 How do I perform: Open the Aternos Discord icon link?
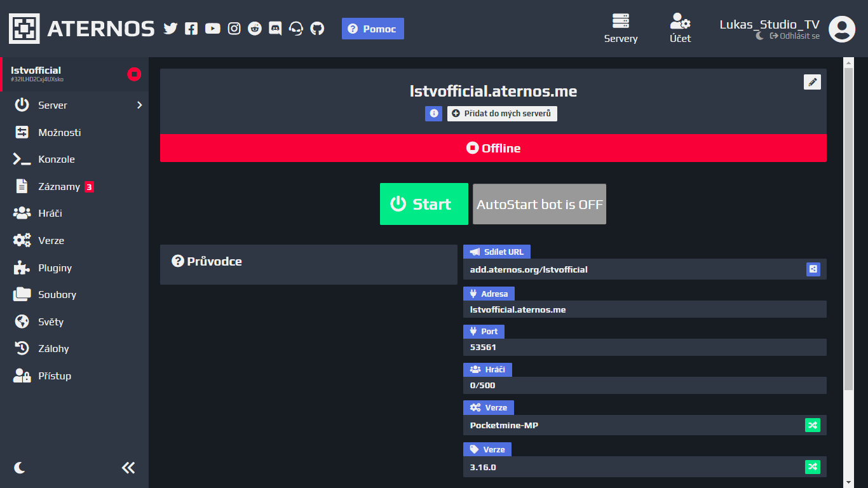click(275, 29)
